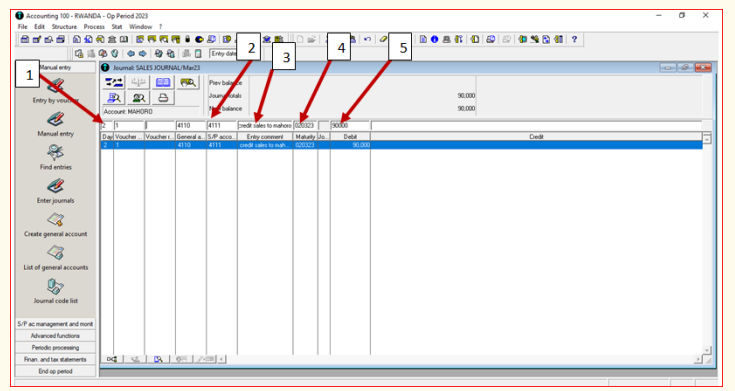This screenshot has width=735, height=391.
Task: Expand the End op period panel
Action: (55, 371)
